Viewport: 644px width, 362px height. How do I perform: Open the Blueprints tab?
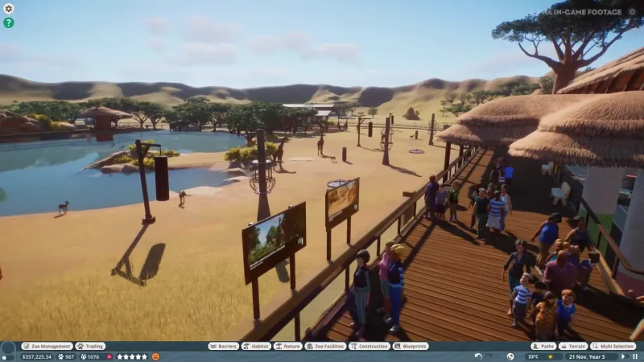click(411, 346)
